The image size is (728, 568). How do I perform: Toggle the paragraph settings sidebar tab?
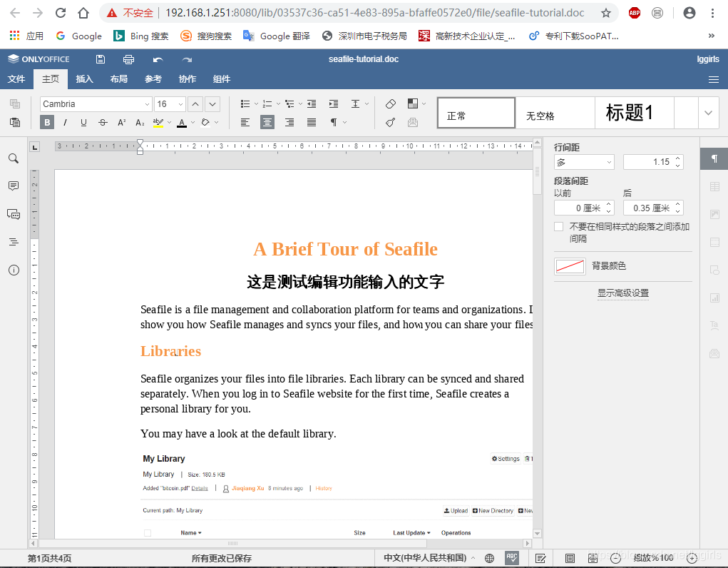point(714,159)
